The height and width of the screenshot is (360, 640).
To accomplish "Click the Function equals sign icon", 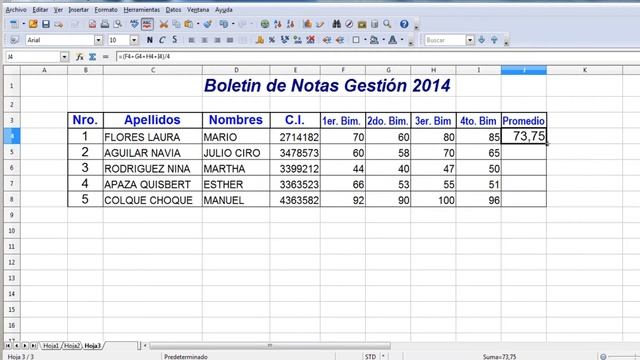I will click(105, 57).
